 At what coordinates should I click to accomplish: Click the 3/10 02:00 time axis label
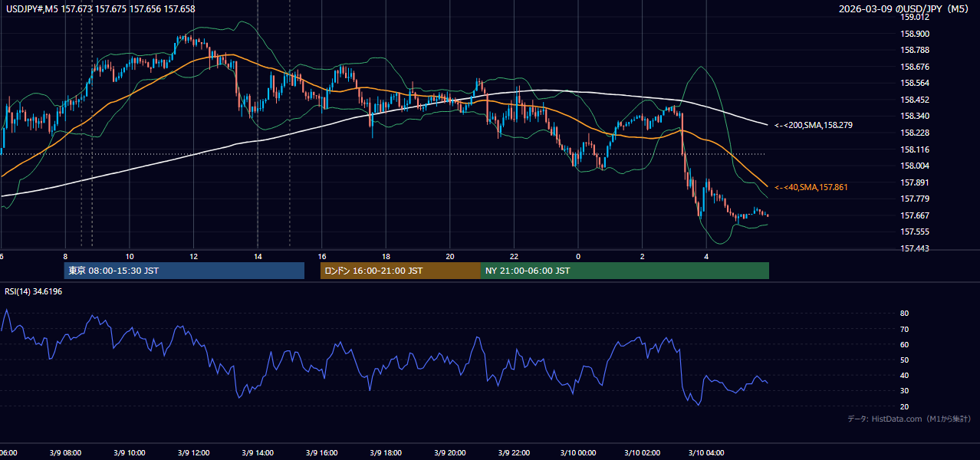point(643,452)
